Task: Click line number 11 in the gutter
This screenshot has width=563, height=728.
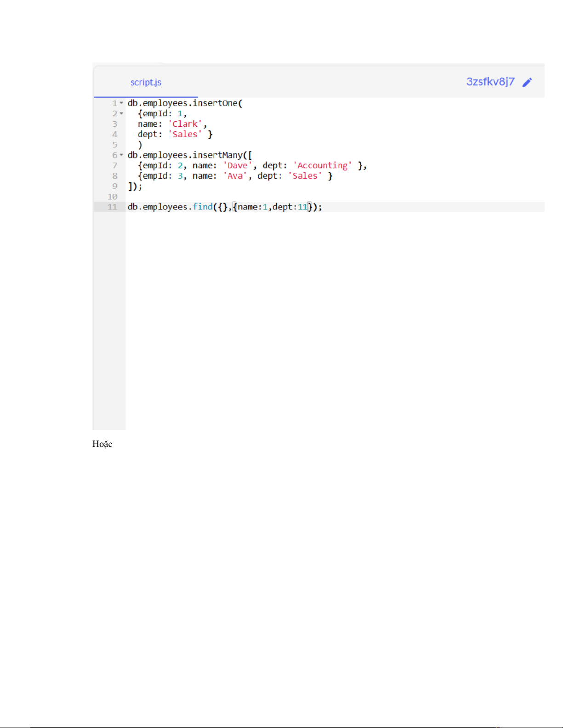Action: (112, 207)
